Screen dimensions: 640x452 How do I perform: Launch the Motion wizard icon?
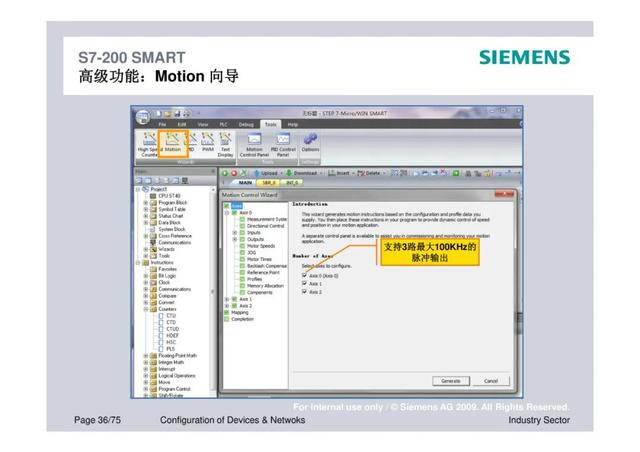[x=173, y=144]
